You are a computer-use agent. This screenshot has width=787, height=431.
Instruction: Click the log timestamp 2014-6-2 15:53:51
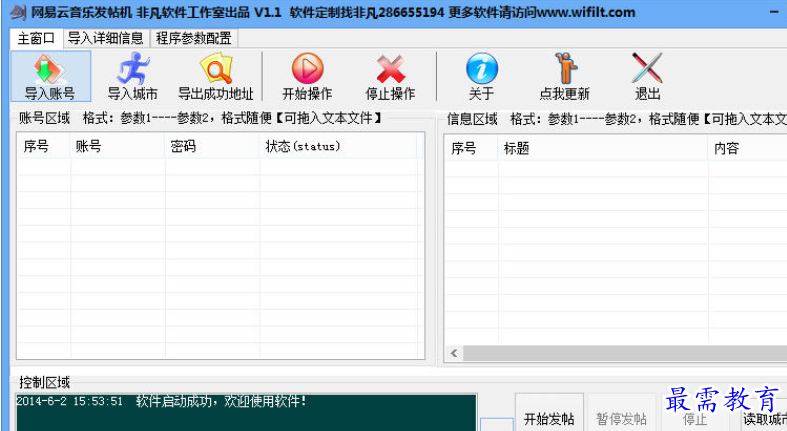click(x=70, y=401)
